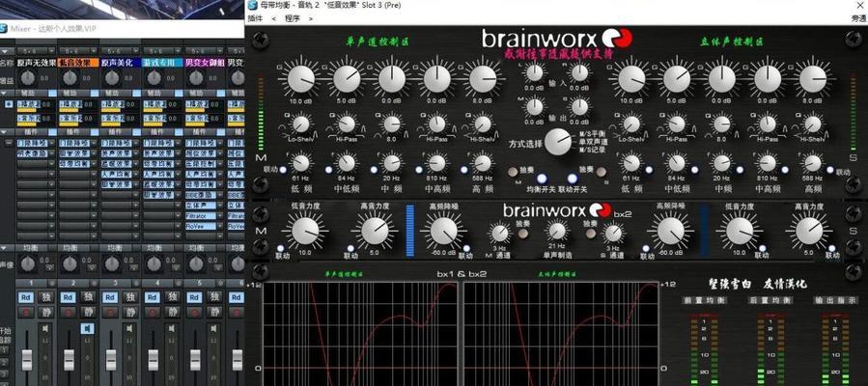Arm record on mixer track 3
The height and width of the screenshot is (386, 868).
point(110,312)
